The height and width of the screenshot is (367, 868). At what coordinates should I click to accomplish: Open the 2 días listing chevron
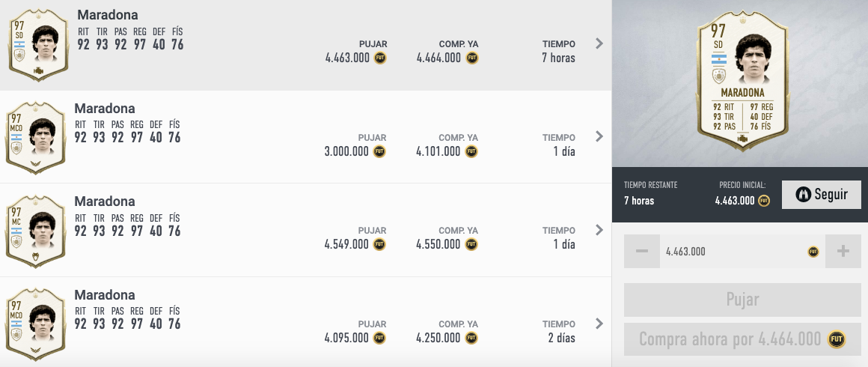click(x=599, y=324)
